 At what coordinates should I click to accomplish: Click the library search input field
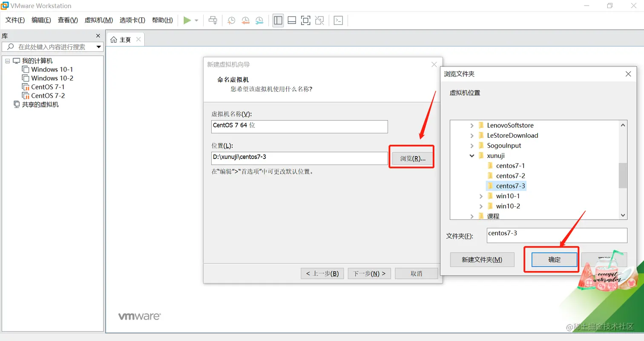point(52,47)
